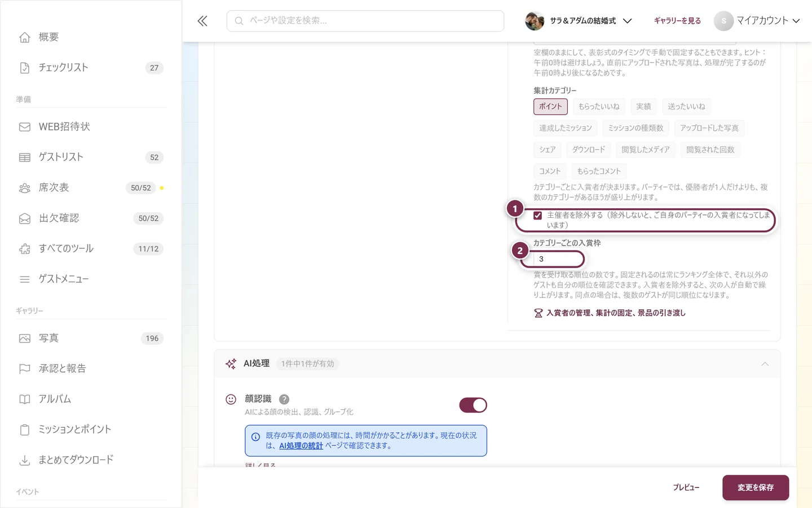Screen dimensions: 812x508
Task: Click the AI処理 sparkle icon
Action: 231,364
